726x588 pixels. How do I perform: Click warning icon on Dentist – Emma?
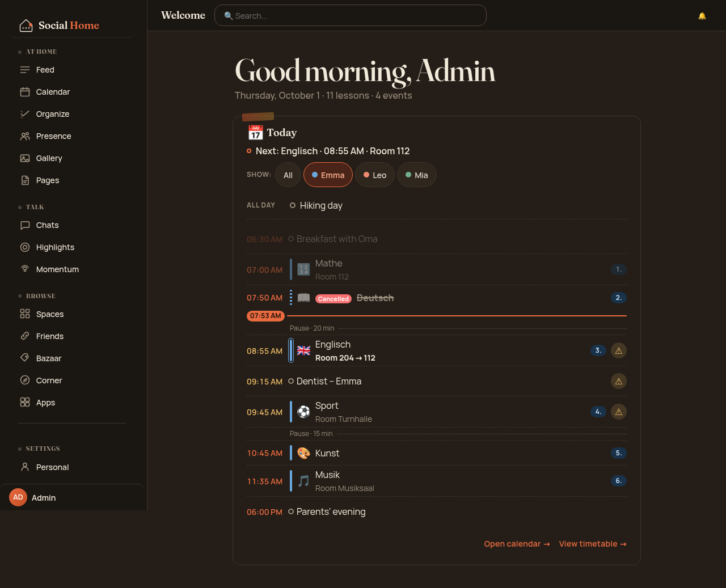(619, 381)
